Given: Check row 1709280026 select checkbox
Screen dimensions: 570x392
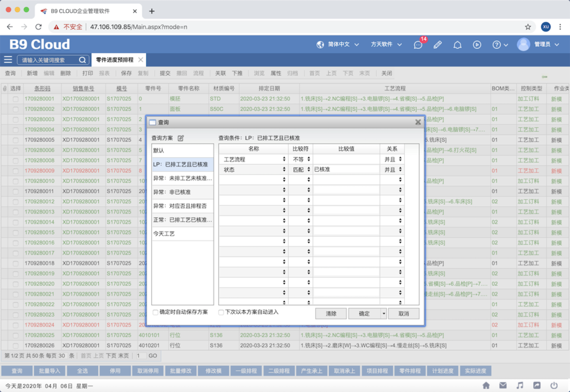Looking at the screenshot, I should click(x=15, y=346).
